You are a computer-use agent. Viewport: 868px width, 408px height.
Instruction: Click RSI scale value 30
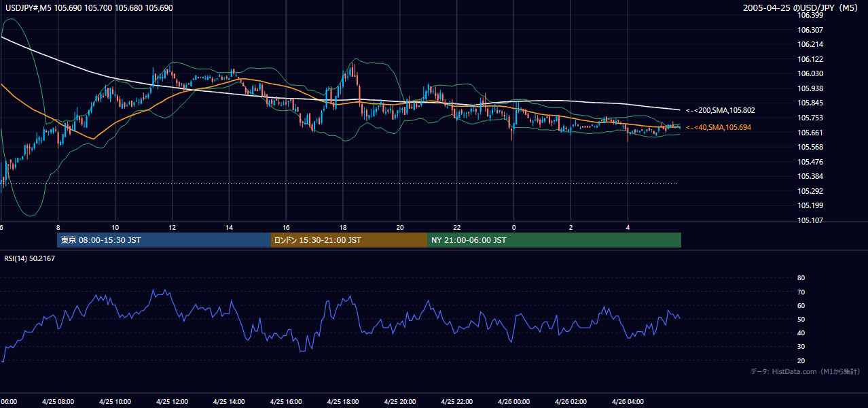(801, 347)
